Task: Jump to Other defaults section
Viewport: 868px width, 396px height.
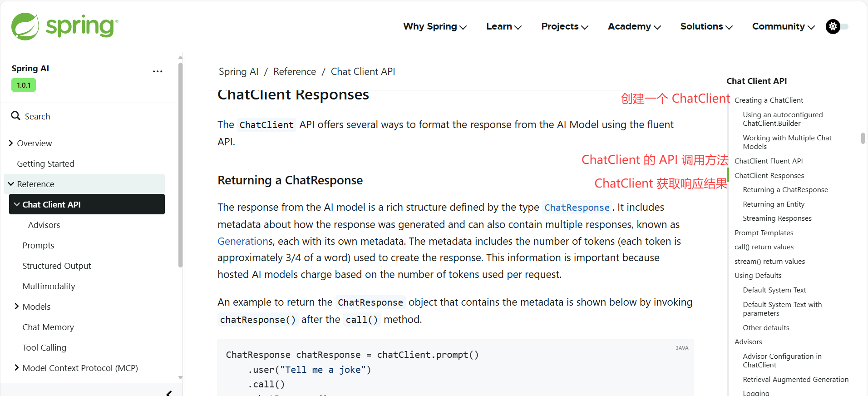Action: (766, 327)
